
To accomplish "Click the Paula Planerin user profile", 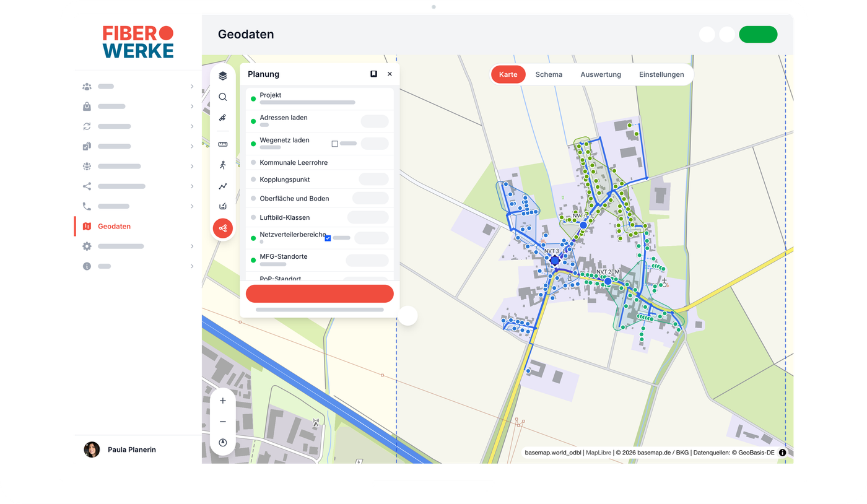I will click(x=120, y=450).
